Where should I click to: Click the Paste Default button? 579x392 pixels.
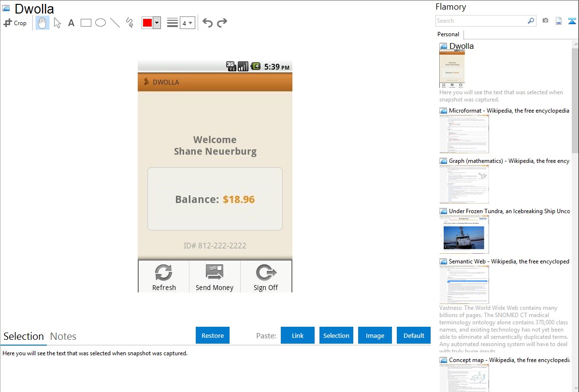[414, 335]
